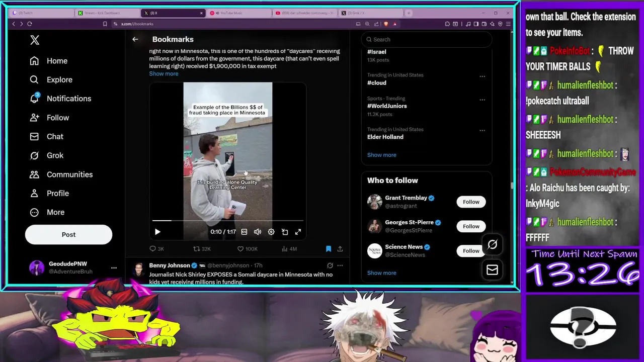The width and height of the screenshot is (644, 362).
Task: Click the Search input field
Action: point(427,39)
